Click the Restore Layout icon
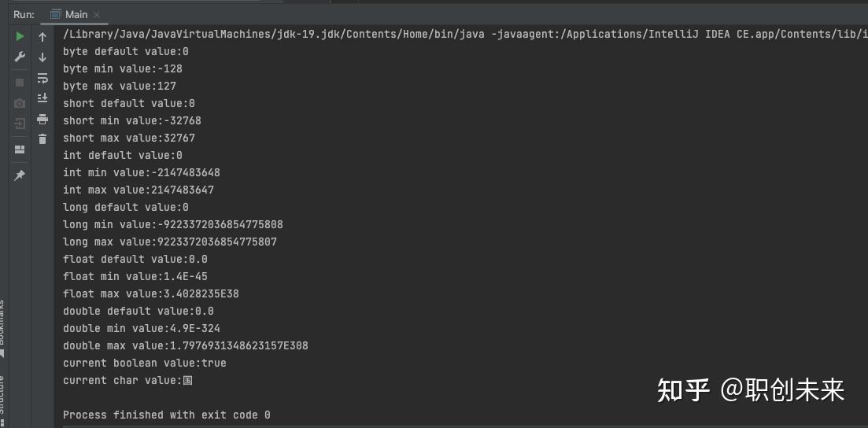Screen dimensions: 868x428 (x=20, y=149)
